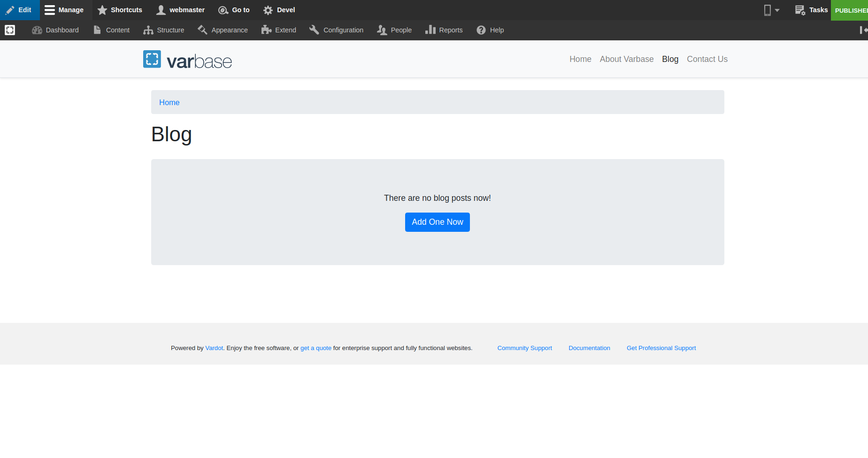The width and height of the screenshot is (868, 458).
Task: Open the Extend modules icon
Action: [265, 30]
